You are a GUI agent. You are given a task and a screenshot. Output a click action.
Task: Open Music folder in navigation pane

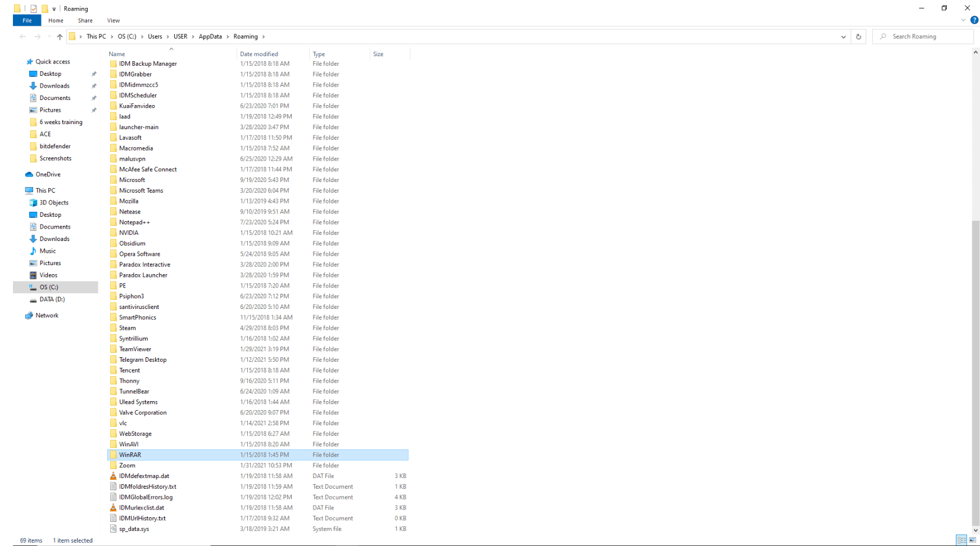point(48,251)
